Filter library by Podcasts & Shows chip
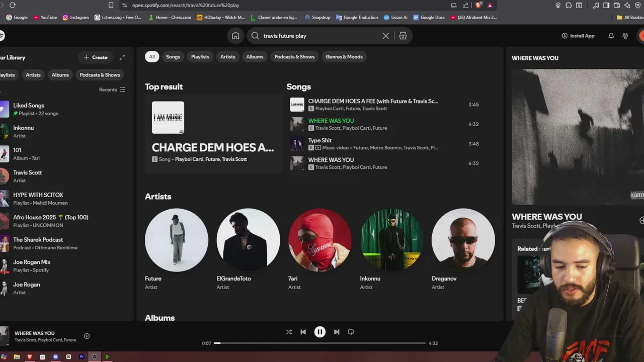644x362 pixels. pos(100,75)
